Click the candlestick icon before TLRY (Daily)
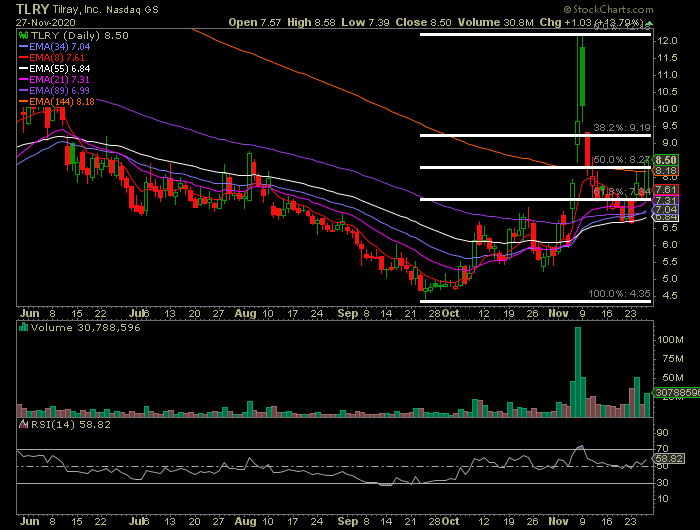700x530 pixels. [x=23, y=35]
